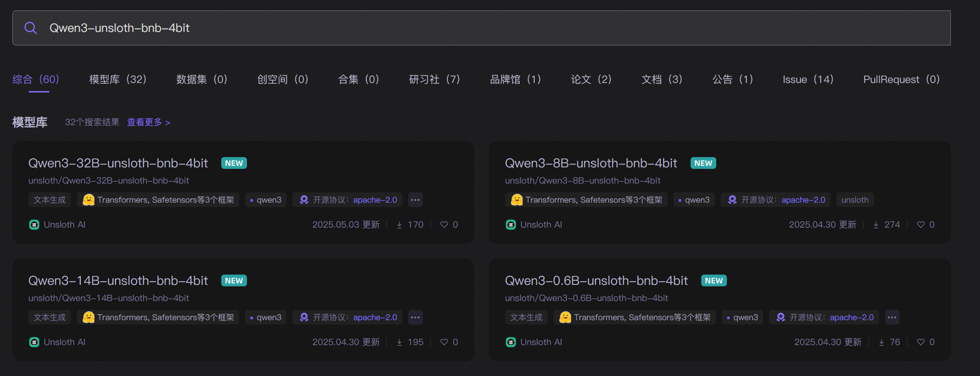Open apache-2.0 license on Qwen3-32B card
This screenshot has width=980, height=376.
375,200
